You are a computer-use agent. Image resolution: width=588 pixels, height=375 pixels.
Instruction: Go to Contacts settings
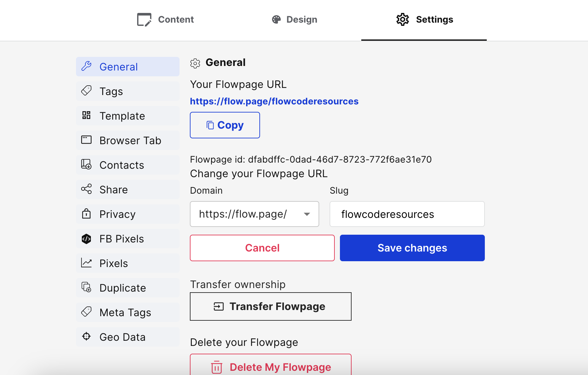(128, 165)
